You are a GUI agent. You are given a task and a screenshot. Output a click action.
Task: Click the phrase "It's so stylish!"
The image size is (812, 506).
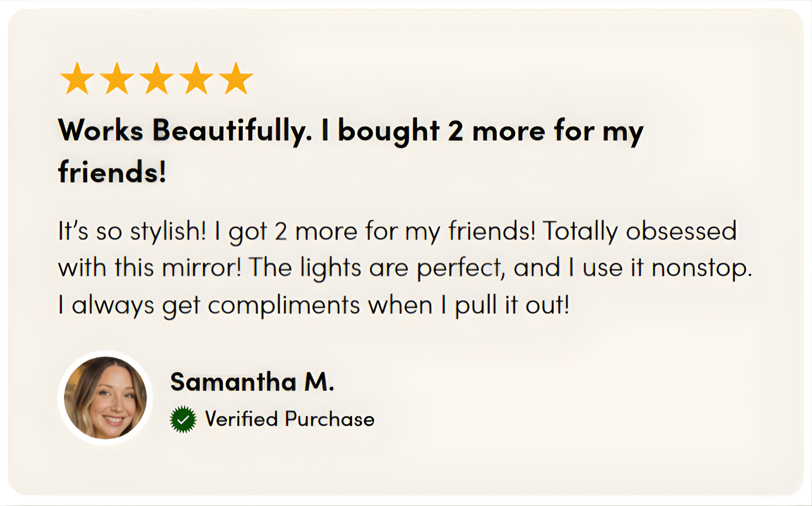(x=132, y=231)
